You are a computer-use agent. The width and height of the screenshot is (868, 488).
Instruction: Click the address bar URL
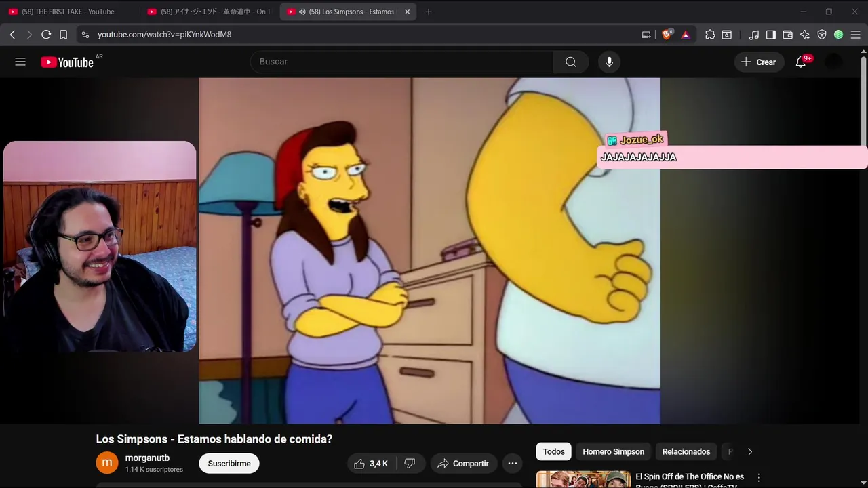164,34
